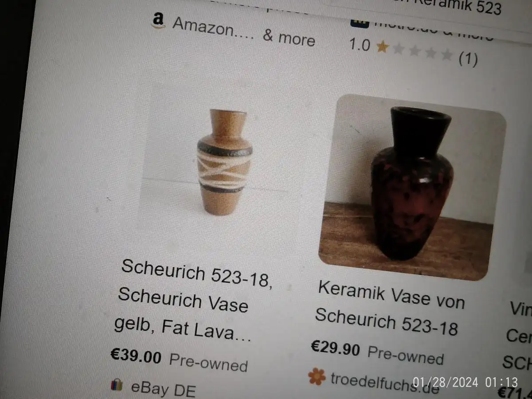Click the 'Amazon.... & more' seller link
The image size is (532, 399).
tap(243, 32)
